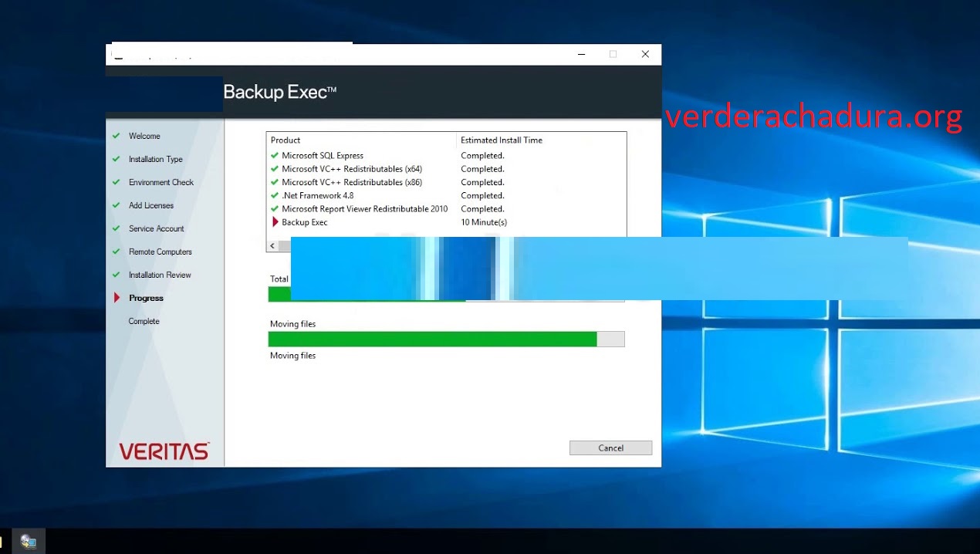Viewport: 980px width, 554px height.
Task: Click the product list left scroll arrow
Action: coord(272,245)
